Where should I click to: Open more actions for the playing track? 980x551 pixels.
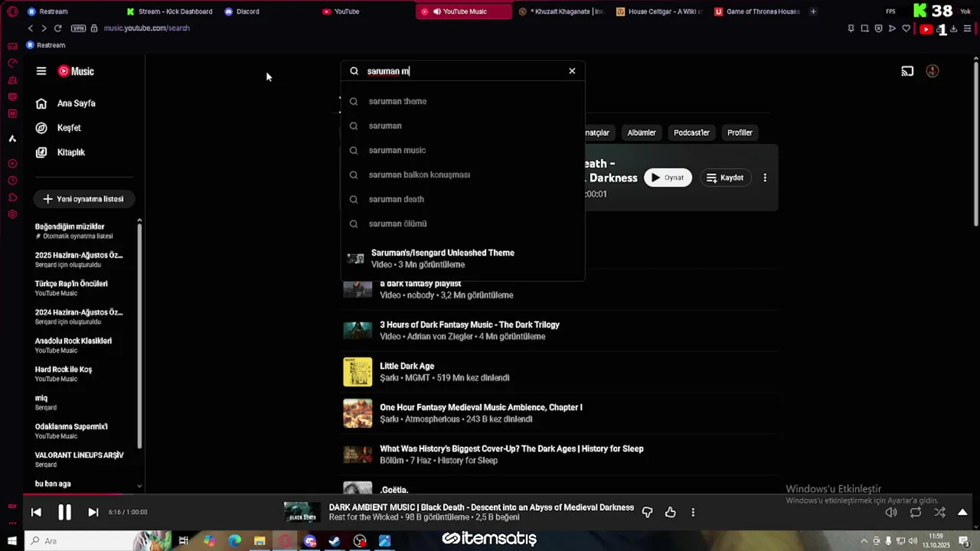[693, 512]
